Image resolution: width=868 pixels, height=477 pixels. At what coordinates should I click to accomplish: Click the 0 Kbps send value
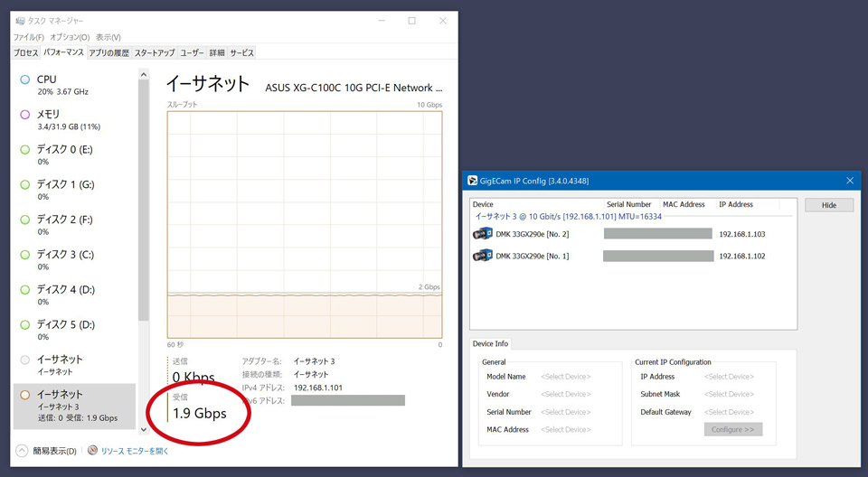(x=193, y=378)
